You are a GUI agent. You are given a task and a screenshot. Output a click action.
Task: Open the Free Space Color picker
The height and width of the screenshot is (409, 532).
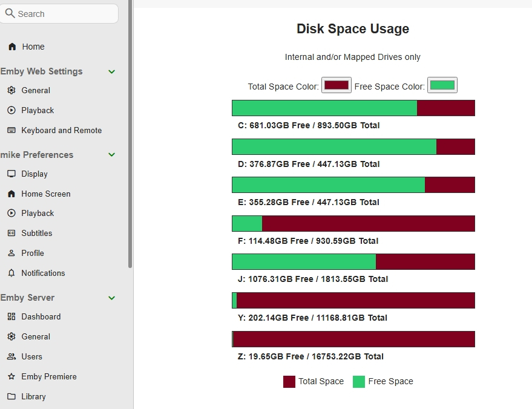point(442,85)
